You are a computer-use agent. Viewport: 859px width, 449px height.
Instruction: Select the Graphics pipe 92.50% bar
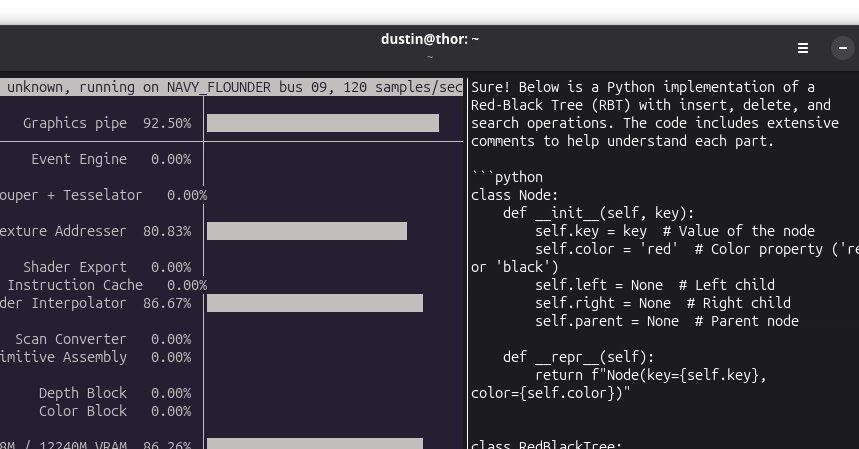click(x=323, y=123)
